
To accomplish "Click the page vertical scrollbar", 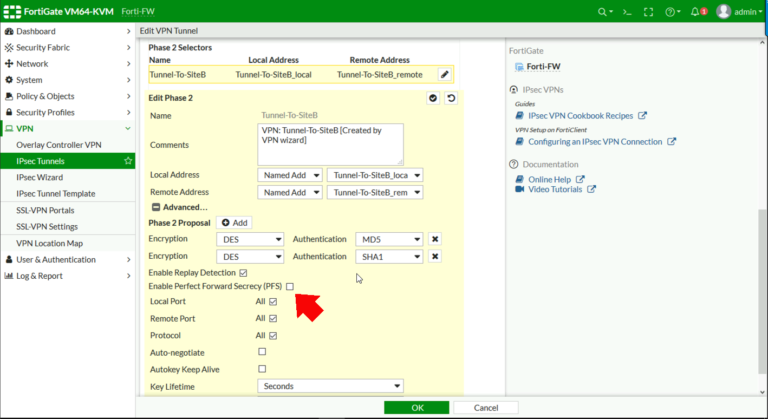I will tap(762, 292).
